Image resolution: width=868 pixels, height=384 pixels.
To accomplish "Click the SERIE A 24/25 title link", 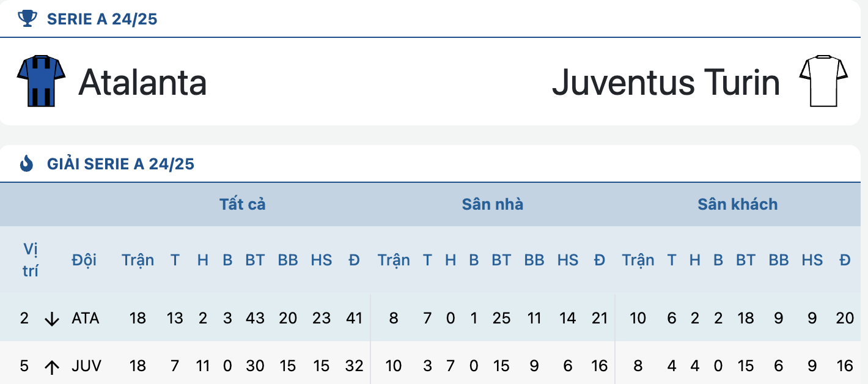I will tap(102, 19).
